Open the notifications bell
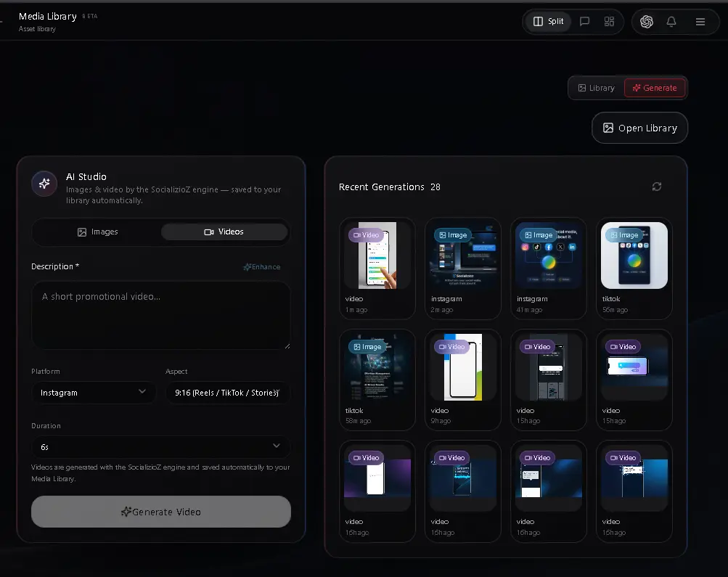Viewport: 728px width, 577px height. pyautogui.click(x=671, y=21)
